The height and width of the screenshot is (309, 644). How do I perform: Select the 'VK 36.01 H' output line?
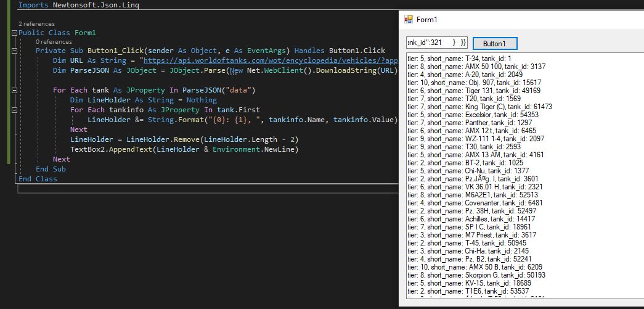pyautogui.click(x=476, y=187)
